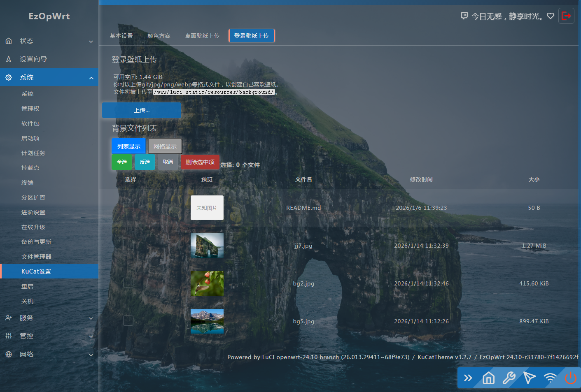Click the WiFi icon in bottom toolbar
Image resolution: width=581 pixels, height=392 pixels.
(550, 378)
